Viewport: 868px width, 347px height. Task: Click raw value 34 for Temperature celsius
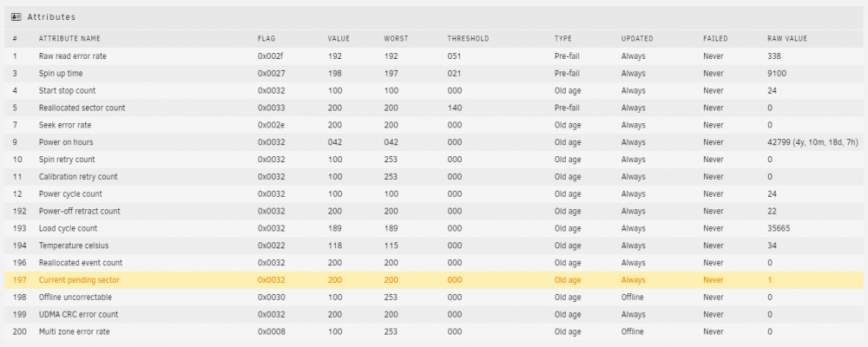772,246
